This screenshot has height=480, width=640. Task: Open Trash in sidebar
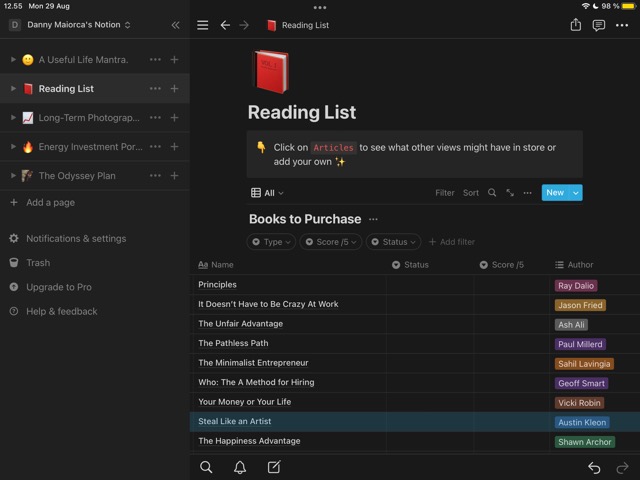[30, 263]
